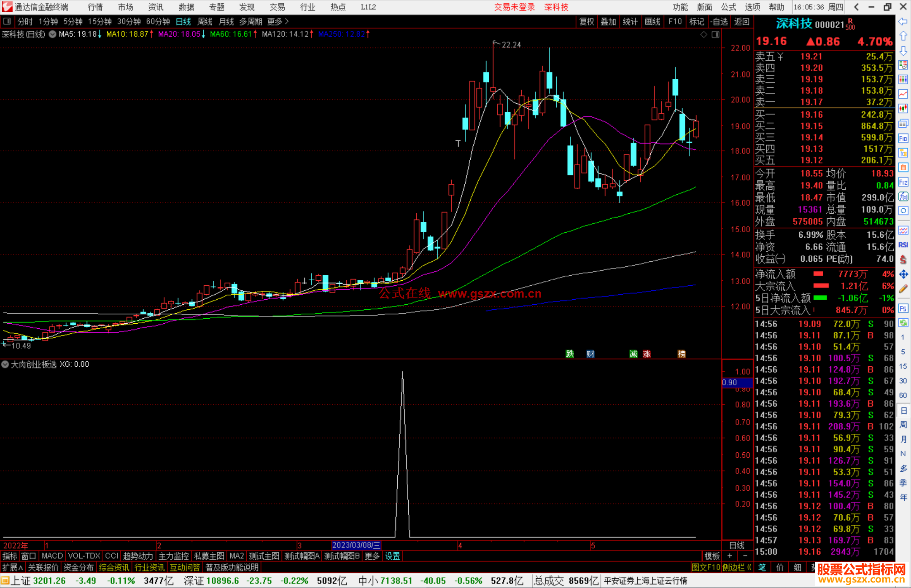Click the window icon left of 分时
911x588 pixels.
coord(7,21)
